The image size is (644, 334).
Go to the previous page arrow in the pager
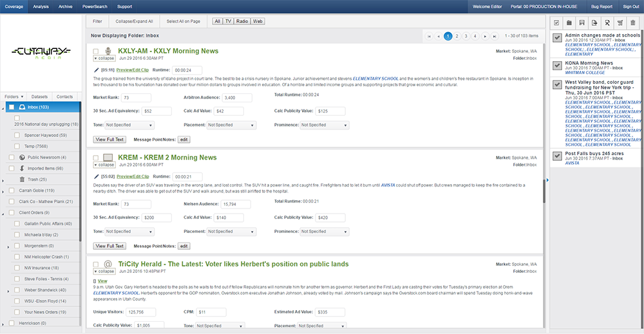coord(439,36)
